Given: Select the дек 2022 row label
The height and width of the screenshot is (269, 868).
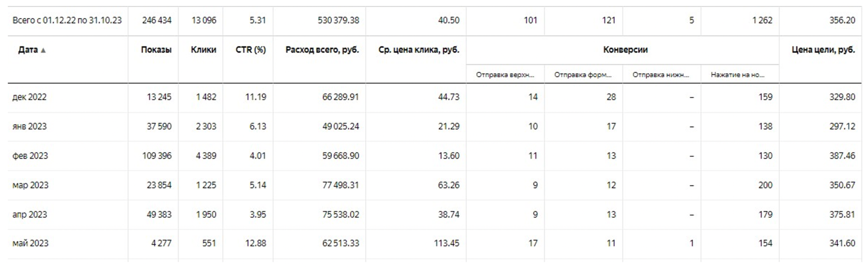Looking at the screenshot, I should tap(29, 97).
